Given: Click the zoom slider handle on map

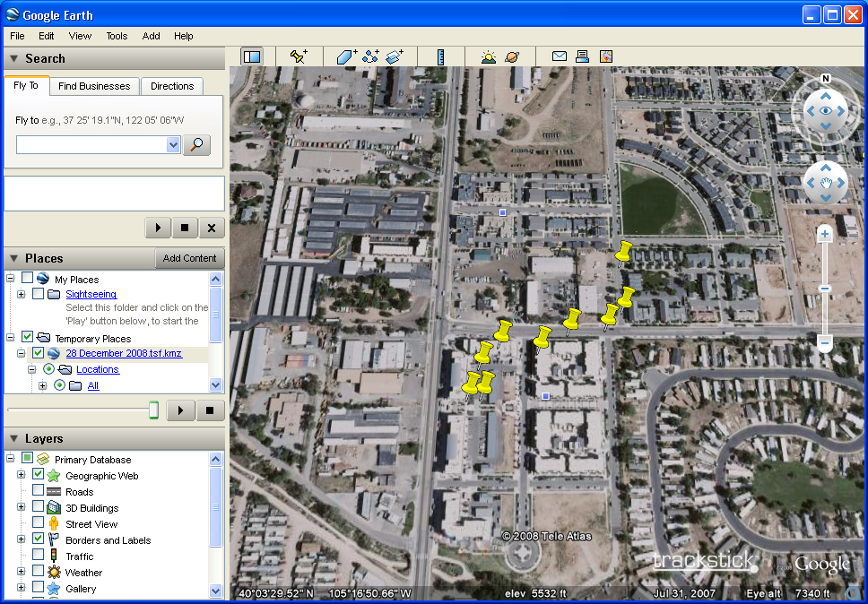Looking at the screenshot, I should [825, 289].
